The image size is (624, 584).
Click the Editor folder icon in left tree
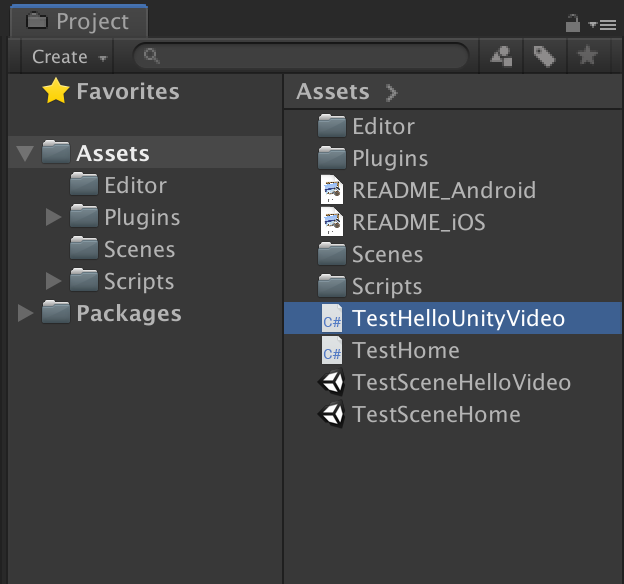point(84,184)
